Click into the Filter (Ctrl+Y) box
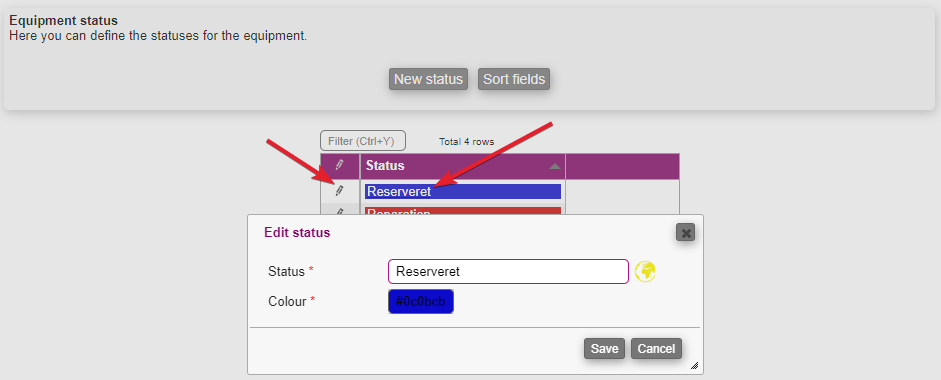The height and width of the screenshot is (380, 941). (x=362, y=141)
